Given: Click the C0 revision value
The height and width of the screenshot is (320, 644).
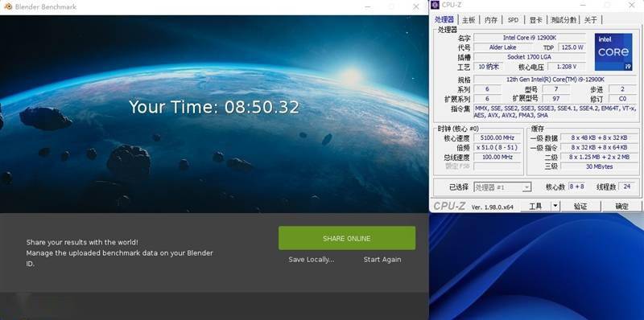Looking at the screenshot, I should [622, 98].
